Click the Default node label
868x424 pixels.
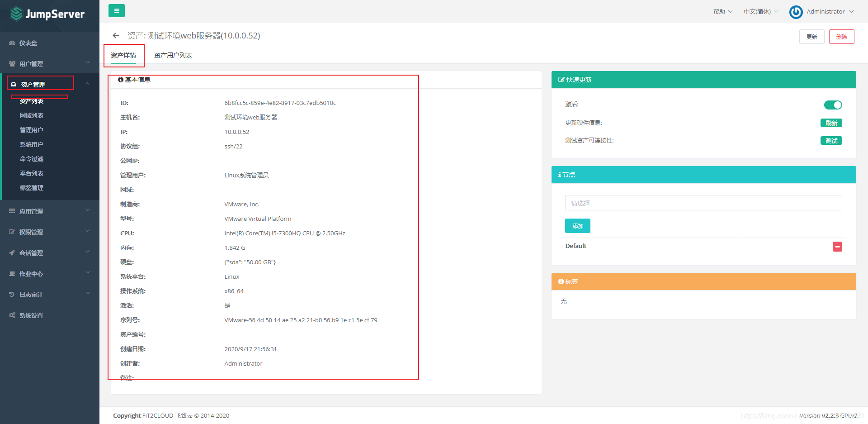point(576,246)
